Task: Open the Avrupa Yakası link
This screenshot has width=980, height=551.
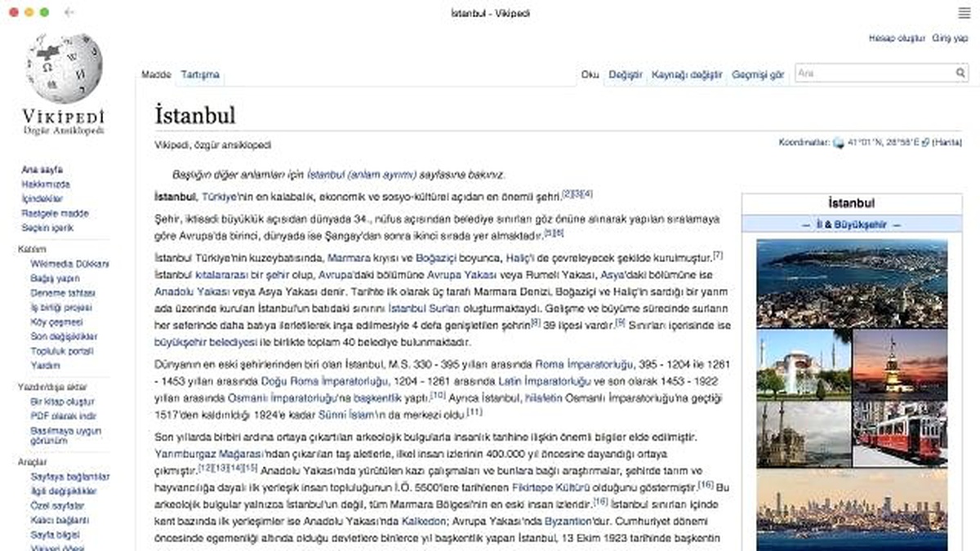Action: click(x=462, y=275)
